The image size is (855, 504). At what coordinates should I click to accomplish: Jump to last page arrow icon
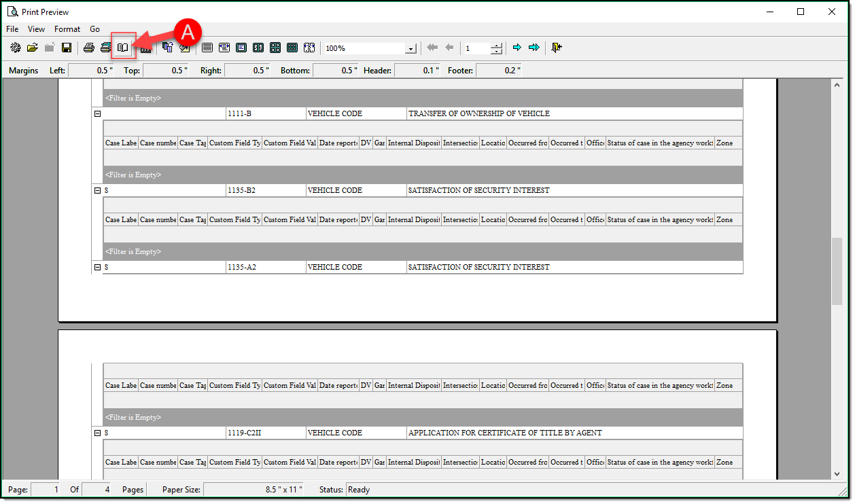(534, 48)
